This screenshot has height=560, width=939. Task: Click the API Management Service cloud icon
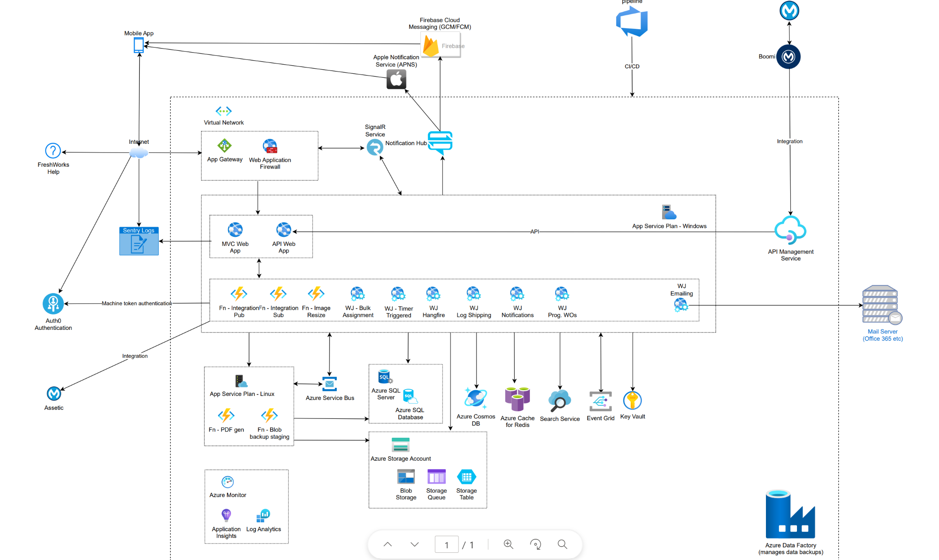[790, 230]
